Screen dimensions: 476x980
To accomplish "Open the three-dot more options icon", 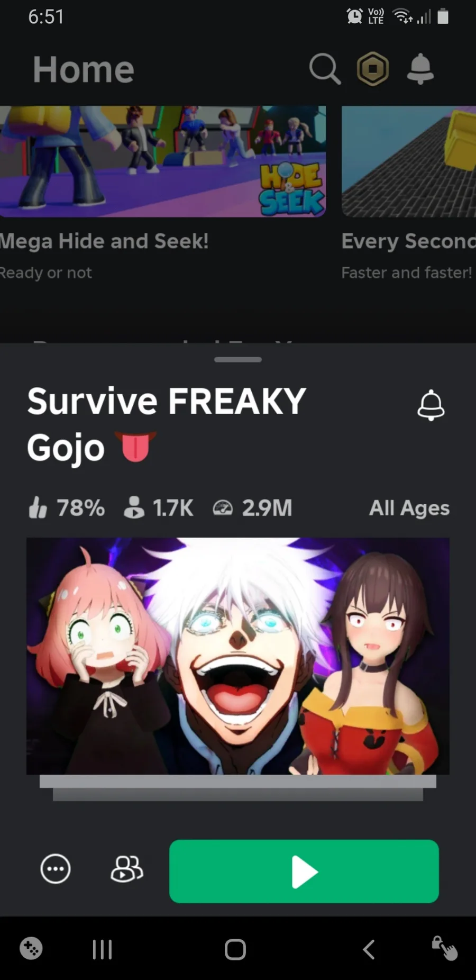I will (56, 869).
